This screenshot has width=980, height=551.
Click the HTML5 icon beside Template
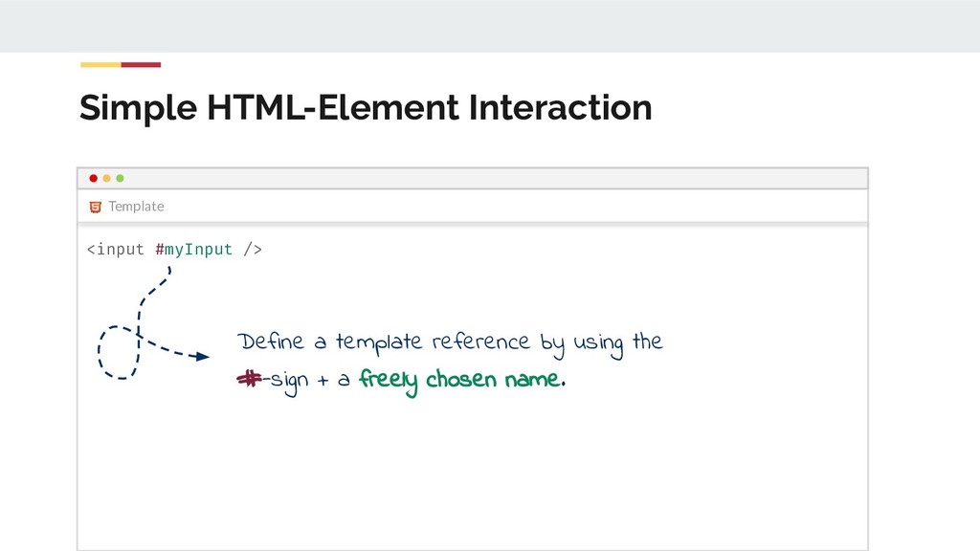[96, 206]
